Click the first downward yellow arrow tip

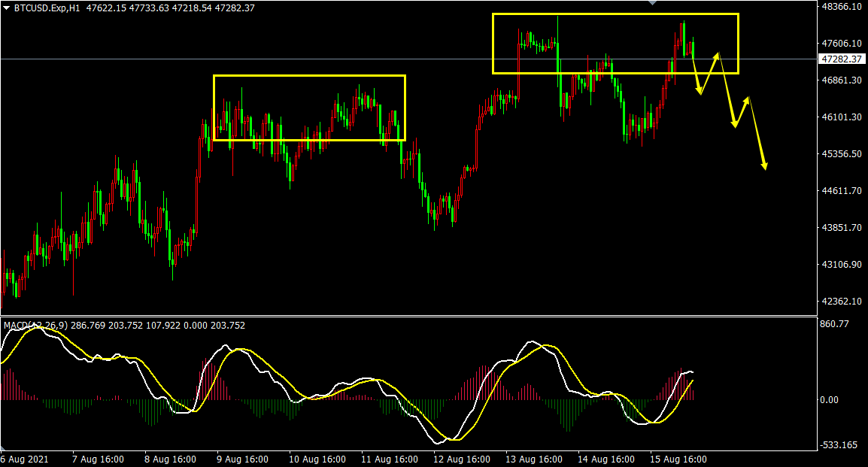tap(700, 92)
